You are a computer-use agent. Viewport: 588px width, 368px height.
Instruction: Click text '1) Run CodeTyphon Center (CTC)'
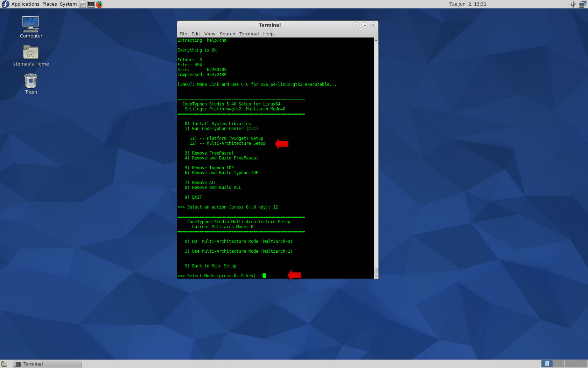tap(221, 129)
